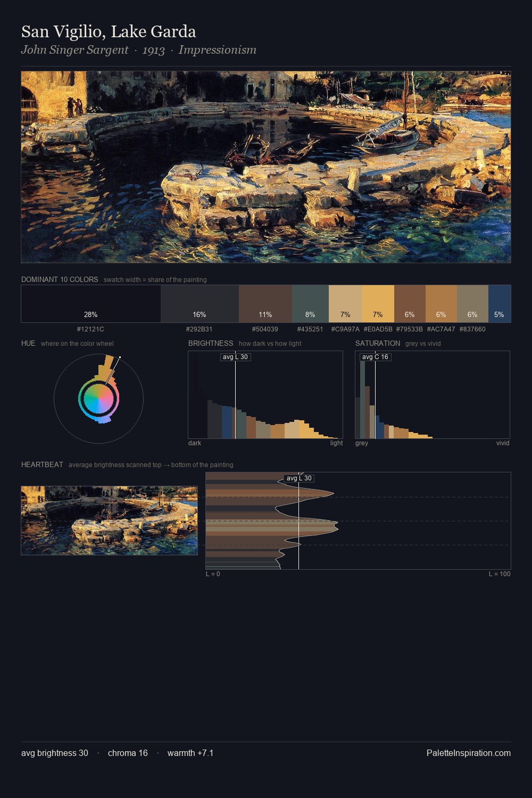Click the heartbeat brightness profile chart
Viewport: 532px width, 798px height.
tap(358, 521)
